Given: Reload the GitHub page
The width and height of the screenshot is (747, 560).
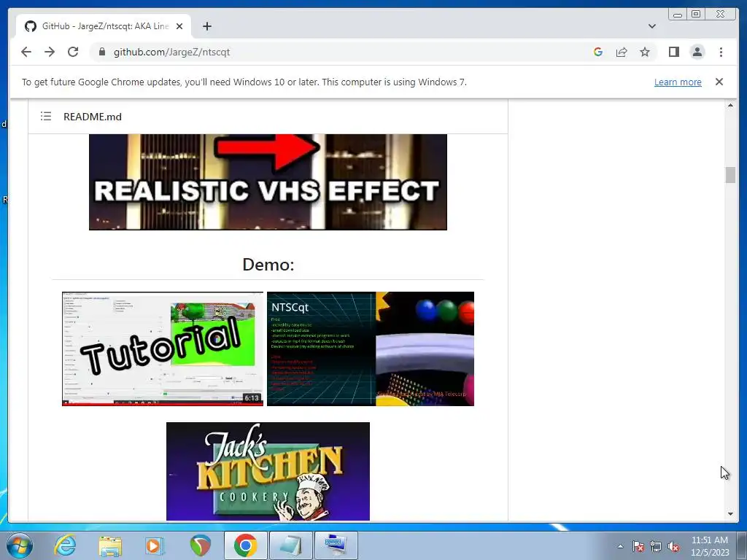Looking at the screenshot, I should pos(73,52).
